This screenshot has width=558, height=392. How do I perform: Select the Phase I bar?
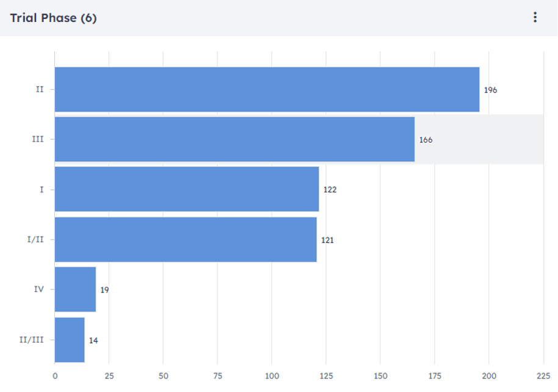[187, 189]
